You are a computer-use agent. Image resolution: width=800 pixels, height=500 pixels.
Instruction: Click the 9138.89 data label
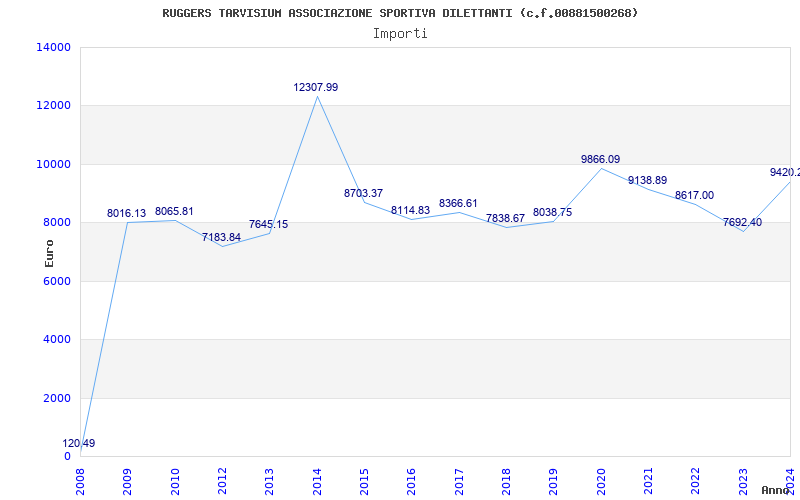pos(647,181)
